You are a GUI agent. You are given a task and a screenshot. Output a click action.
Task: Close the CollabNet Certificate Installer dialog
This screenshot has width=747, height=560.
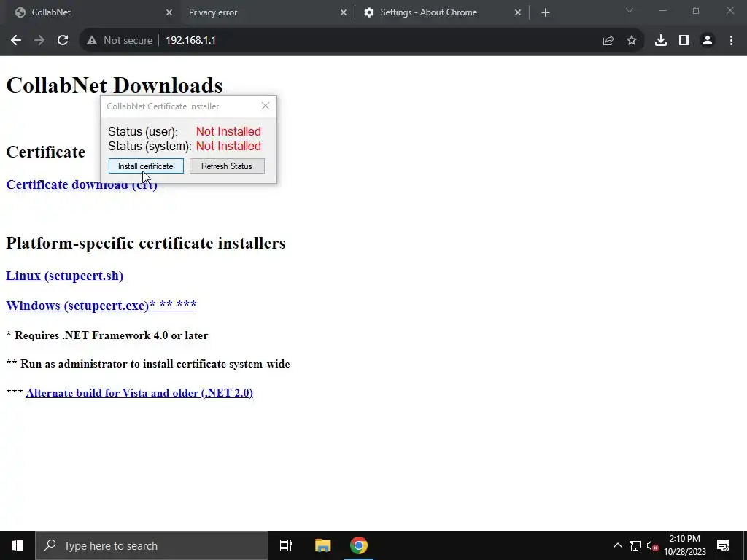(266, 106)
